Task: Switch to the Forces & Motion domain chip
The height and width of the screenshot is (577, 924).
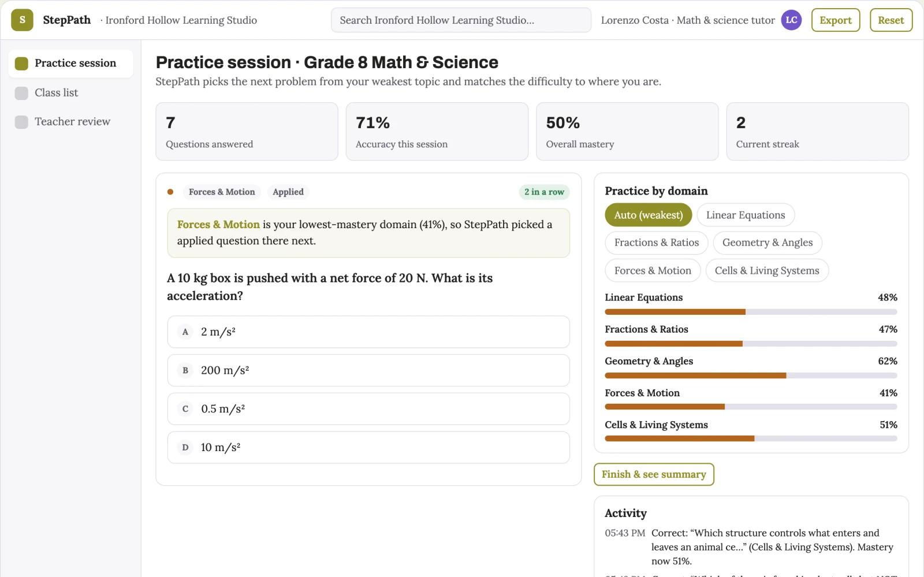Action: tap(653, 270)
